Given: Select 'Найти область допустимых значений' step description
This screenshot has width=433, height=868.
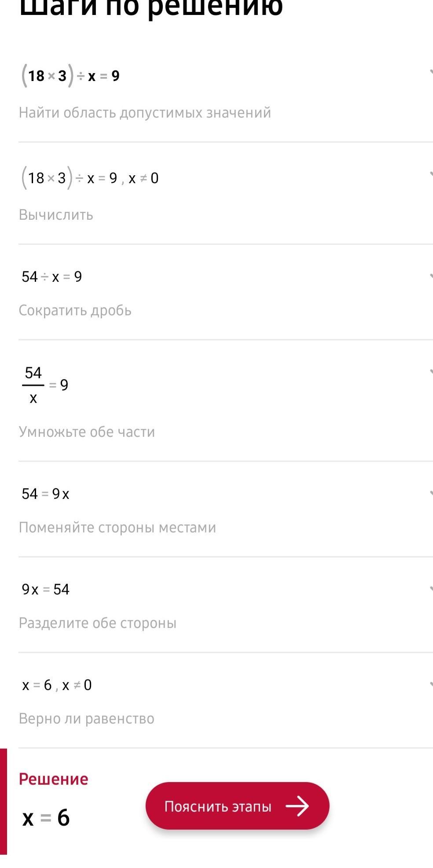Looking at the screenshot, I should coord(145,113).
